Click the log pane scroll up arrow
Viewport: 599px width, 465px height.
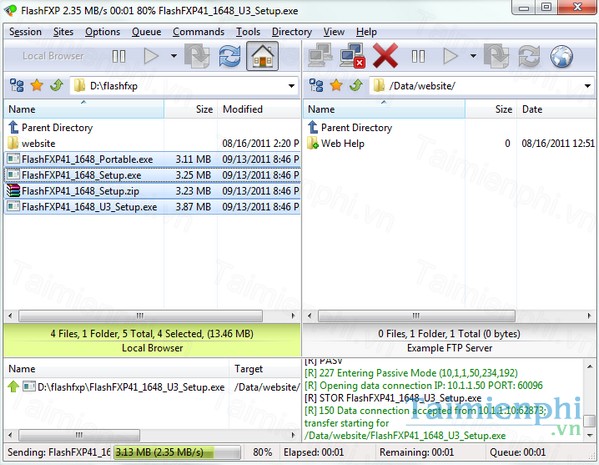pos(590,367)
